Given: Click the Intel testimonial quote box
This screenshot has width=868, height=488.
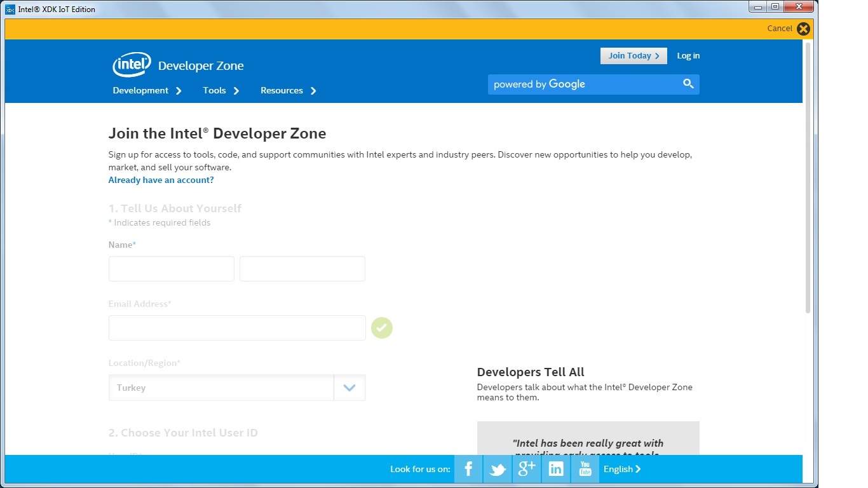Looking at the screenshot, I should pos(588,438).
